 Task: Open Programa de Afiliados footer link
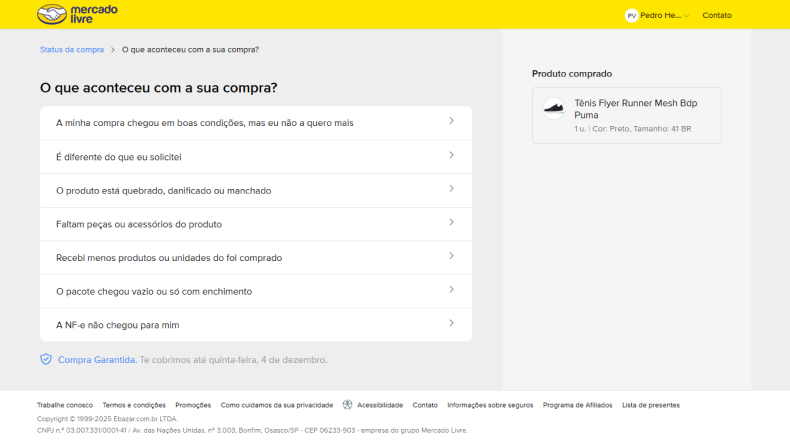click(577, 405)
